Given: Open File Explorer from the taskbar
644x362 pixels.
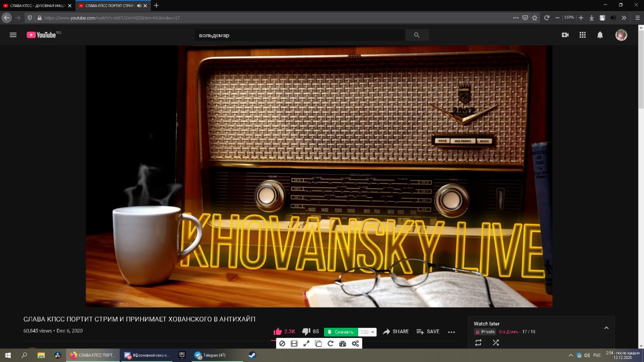Looking at the screenshot, I should pyautogui.click(x=41, y=355).
